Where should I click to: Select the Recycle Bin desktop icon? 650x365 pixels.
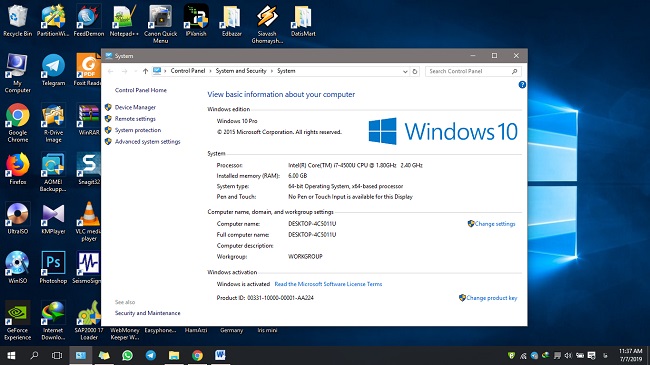[17, 21]
